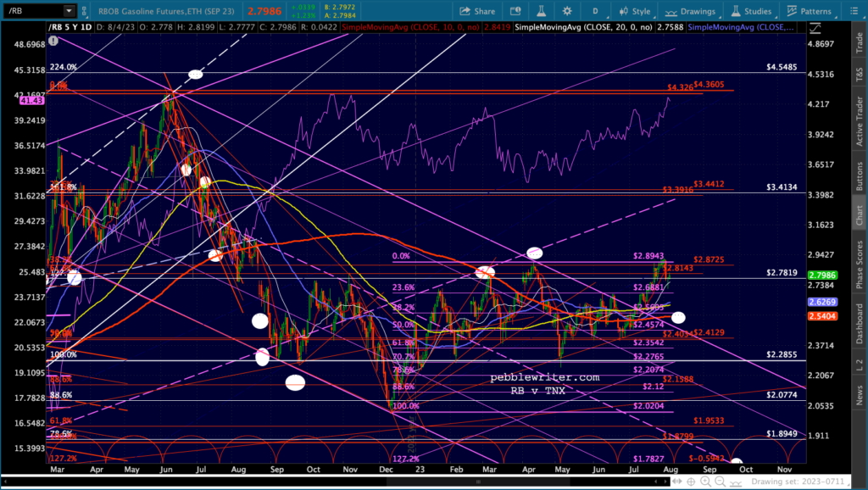Zoom out with the magnifier minus icon
The width and height of the screenshot is (868, 490).
(x=721, y=482)
